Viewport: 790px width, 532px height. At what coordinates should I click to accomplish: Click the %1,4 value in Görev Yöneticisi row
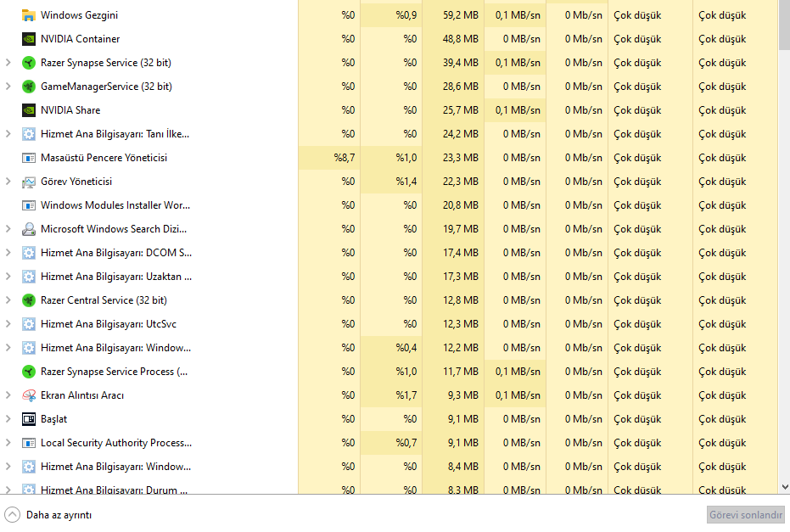coord(406,182)
